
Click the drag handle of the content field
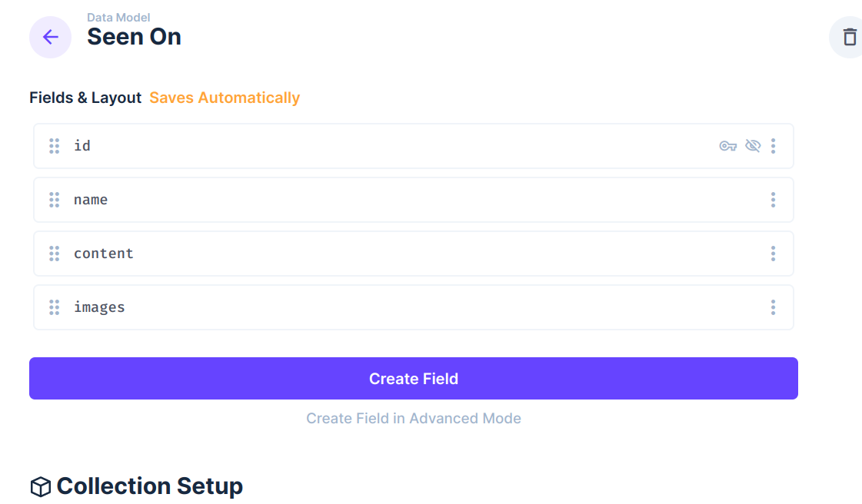click(x=55, y=253)
